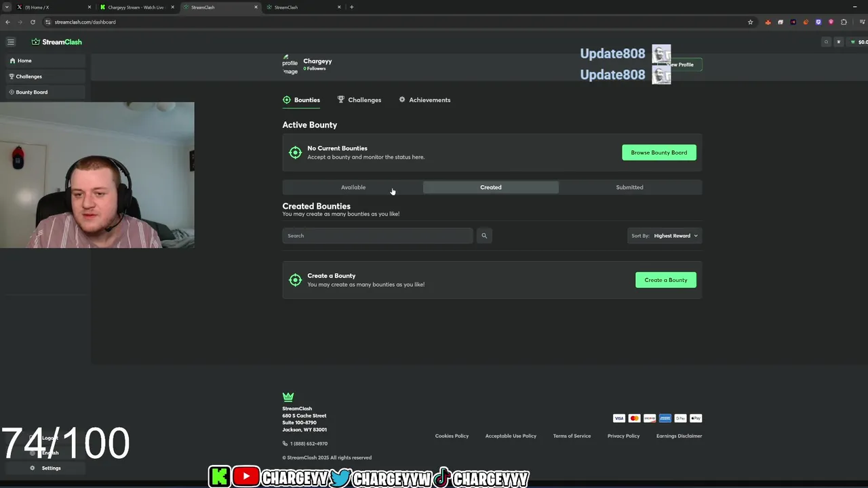This screenshot has width=868, height=488.
Task: Click the Active Bounty heading
Action: point(310,125)
